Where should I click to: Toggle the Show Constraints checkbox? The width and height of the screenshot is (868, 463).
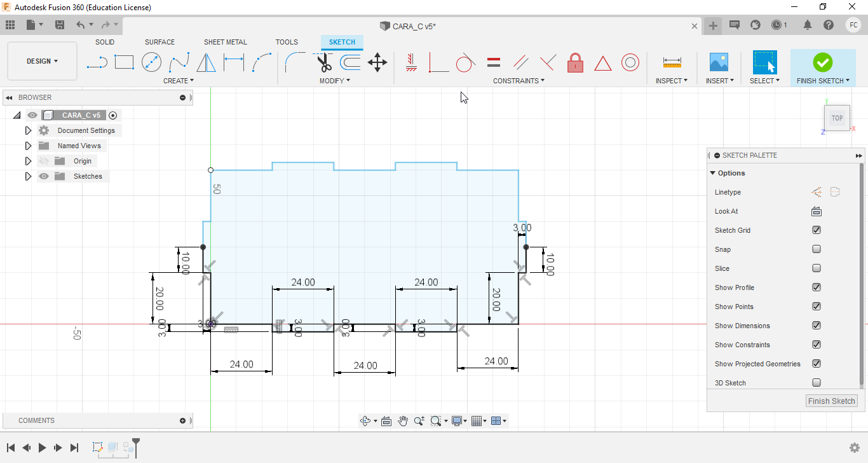(x=817, y=345)
